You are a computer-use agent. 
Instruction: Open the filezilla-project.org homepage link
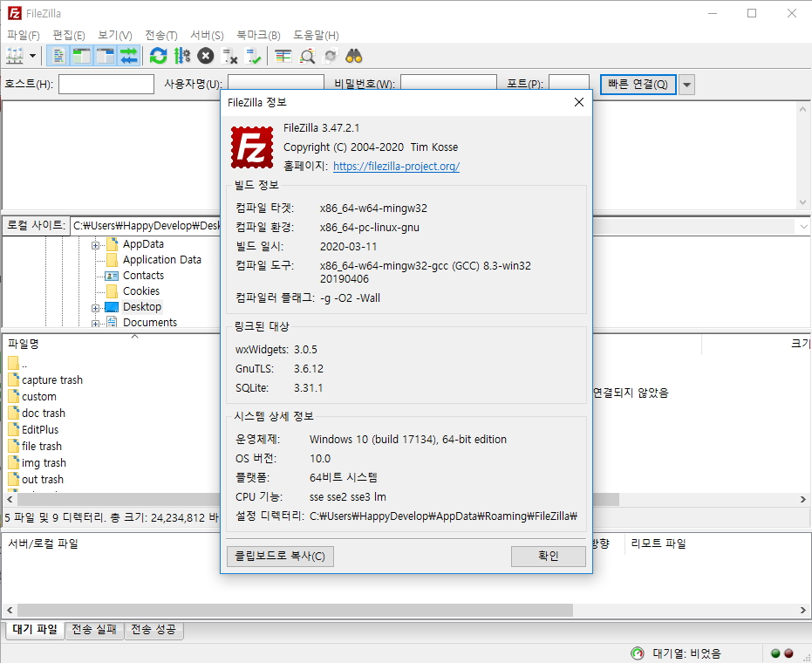[x=396, y=167]
